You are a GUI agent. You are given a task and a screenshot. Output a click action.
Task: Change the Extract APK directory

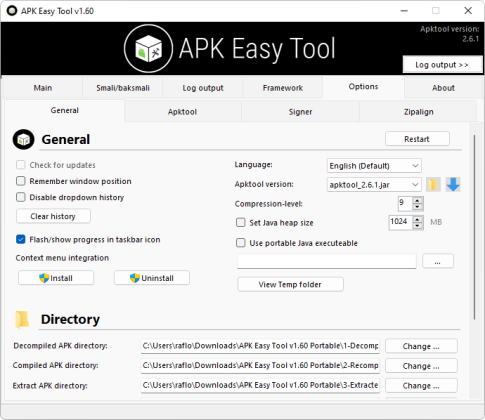(x=421, y=386)
